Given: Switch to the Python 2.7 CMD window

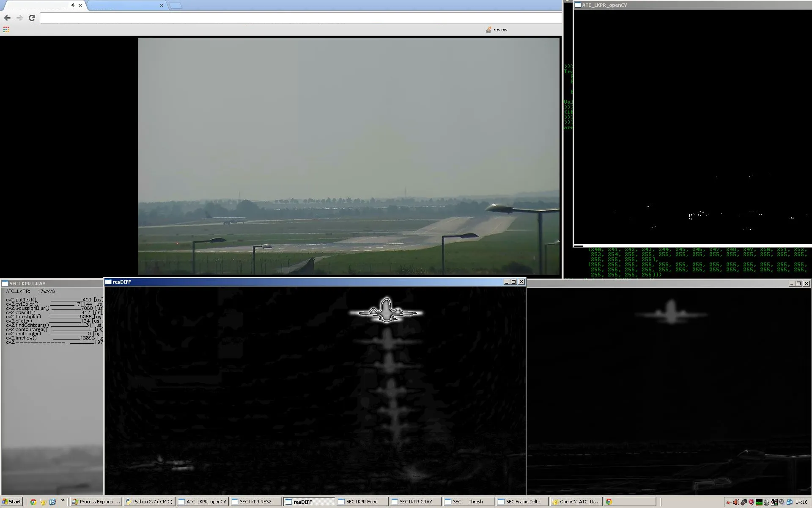Looking at the screenshot, I should [149, 502].
